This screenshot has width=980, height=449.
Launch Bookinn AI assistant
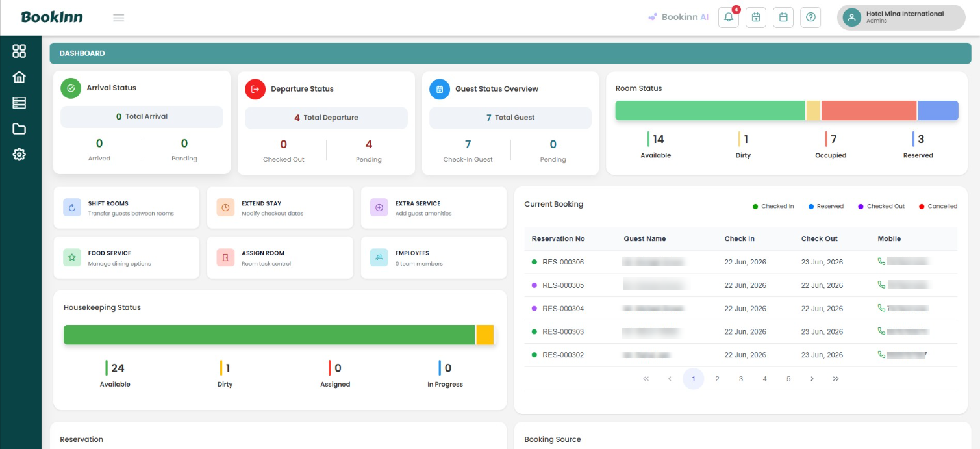coord(678,18)
